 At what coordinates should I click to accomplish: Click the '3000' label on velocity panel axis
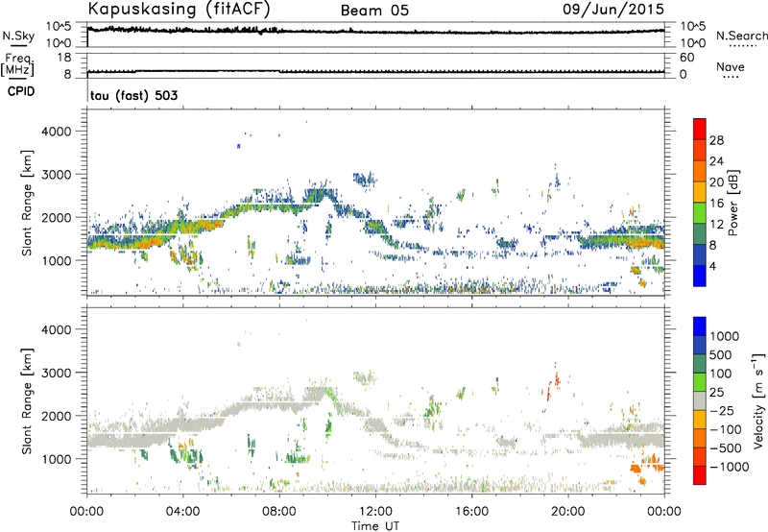click(56, 373)
